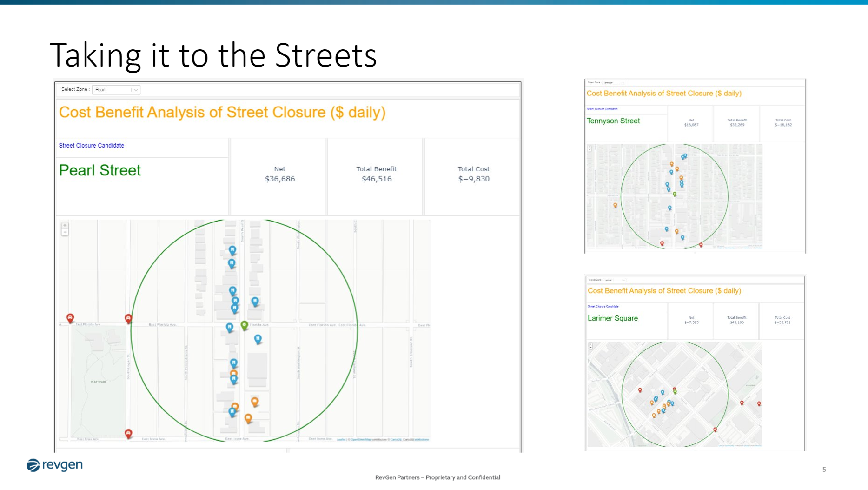Select bottommost orange marker on Pearl map
Screen dimensions: 868x490
pyautogui.click(x=248, y=418)
